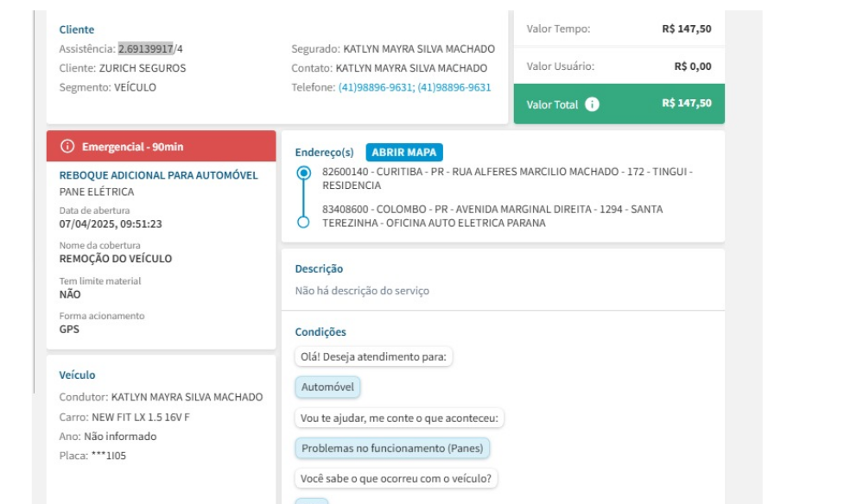Click the car model NEW FIT LX 1.5 16V F
Image resolution: width=844 pixels, height=504 pixels.
141,418
